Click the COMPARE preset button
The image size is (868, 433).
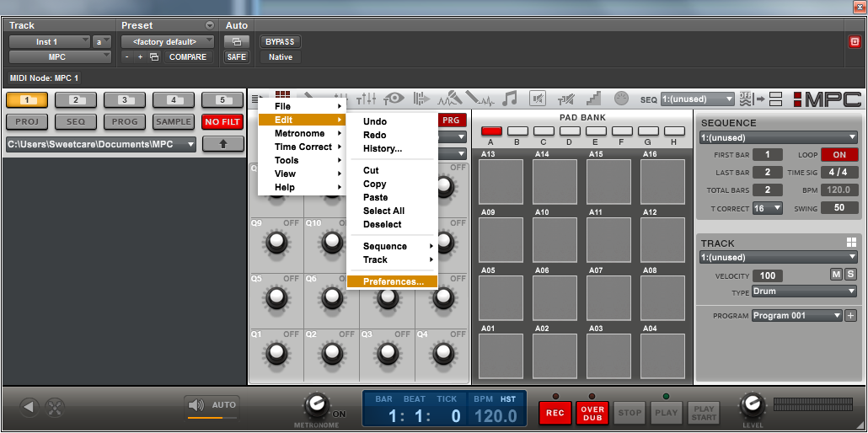click(187, 57)
